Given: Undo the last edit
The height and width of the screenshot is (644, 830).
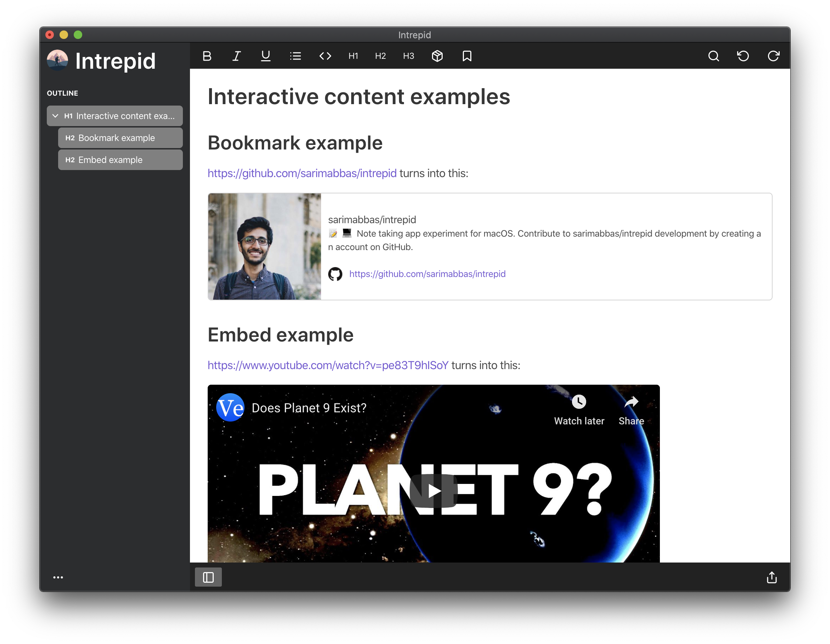Looking at the screenshot, I should click(x=743, y=56).
